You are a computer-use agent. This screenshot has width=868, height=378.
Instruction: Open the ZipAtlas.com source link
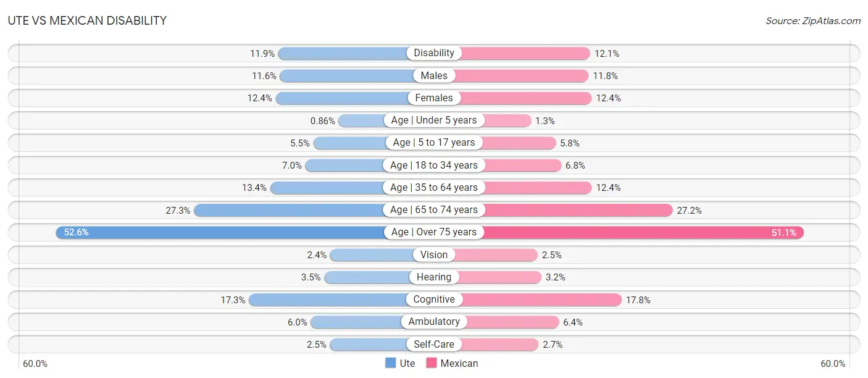tap(813, 20)
